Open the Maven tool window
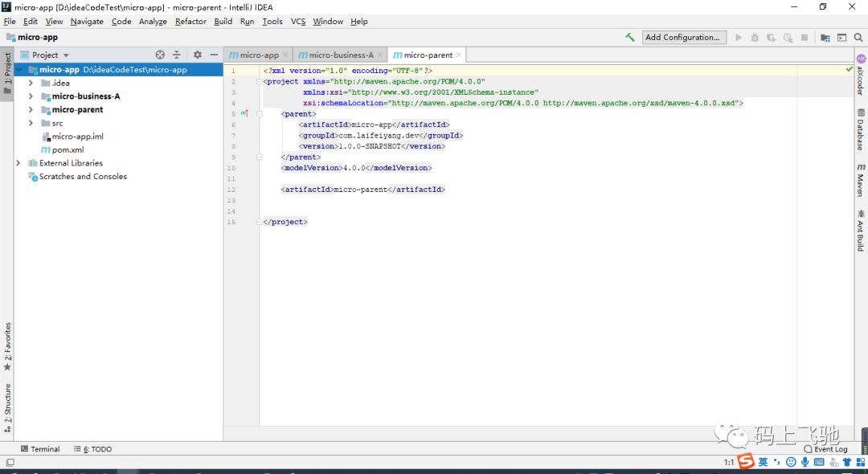Screen dimensions: 868x474 861,180
